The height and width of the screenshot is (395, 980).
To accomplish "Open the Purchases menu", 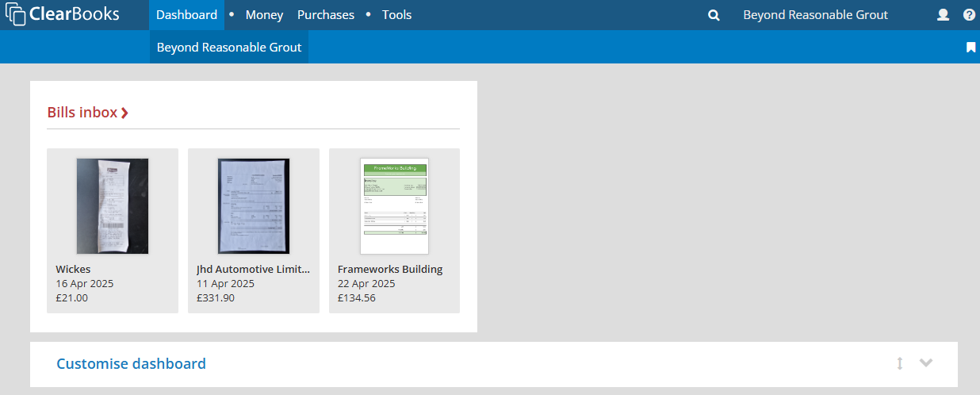I will click(326, 15).
